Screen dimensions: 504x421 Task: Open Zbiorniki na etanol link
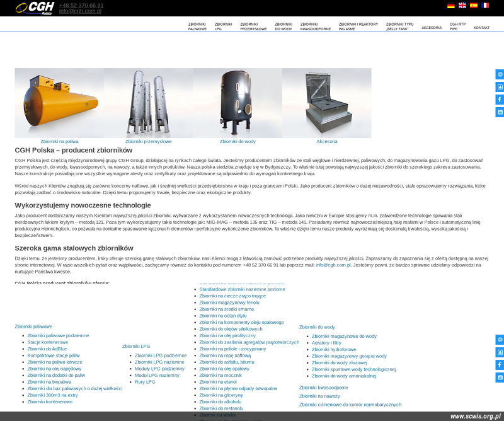click(x=218, y=382)
